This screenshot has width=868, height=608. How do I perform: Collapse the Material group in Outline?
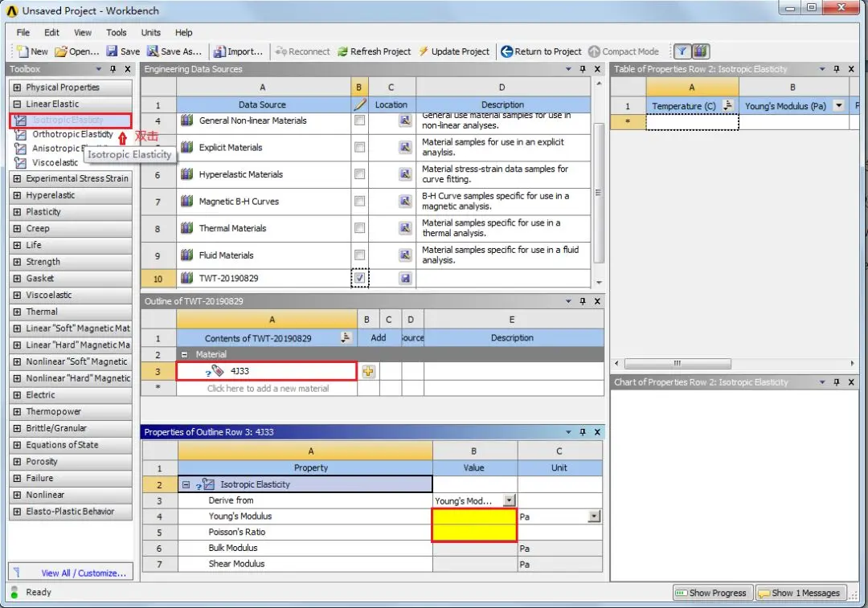click(x=185, y=355)
